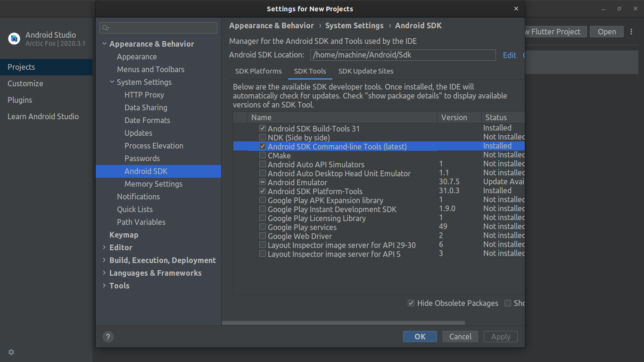Select Projects in welcome sidebar
Image resolution: width=644 pixels, height=362 pixels.
46,67
